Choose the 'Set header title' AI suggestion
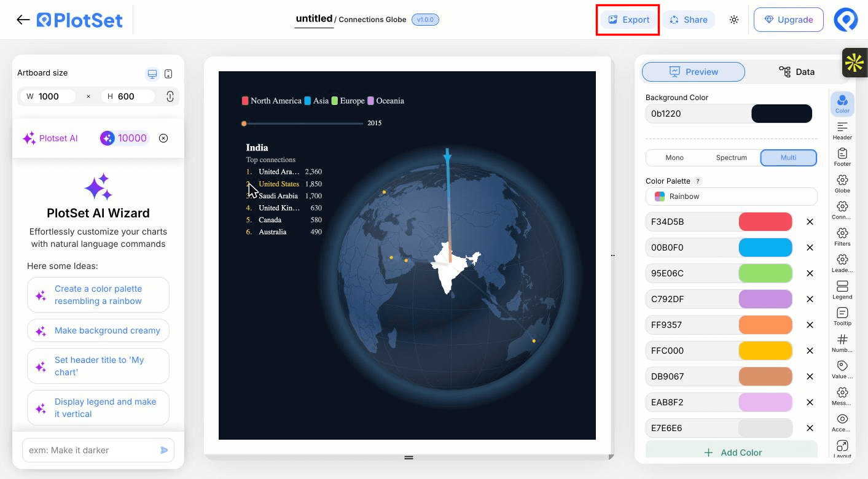Screen dimensions: 868x479 click(x=98, y=366)
